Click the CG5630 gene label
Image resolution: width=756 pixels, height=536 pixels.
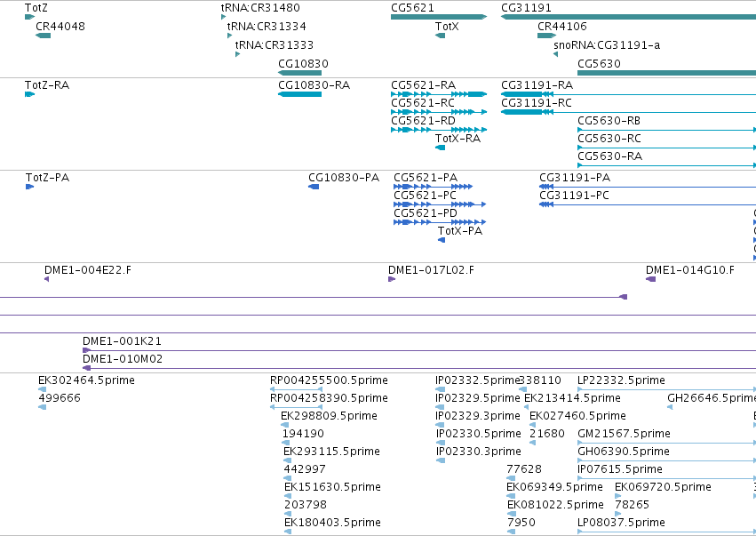click(x=600, y=64)
